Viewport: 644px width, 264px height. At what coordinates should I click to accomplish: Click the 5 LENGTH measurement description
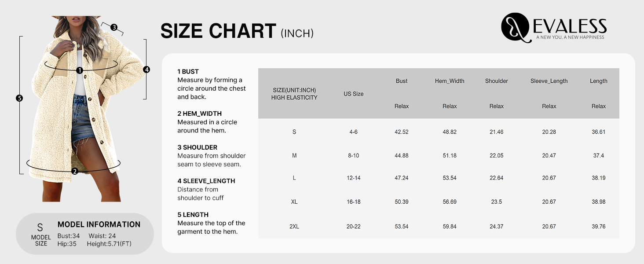(x=211, y=223)
